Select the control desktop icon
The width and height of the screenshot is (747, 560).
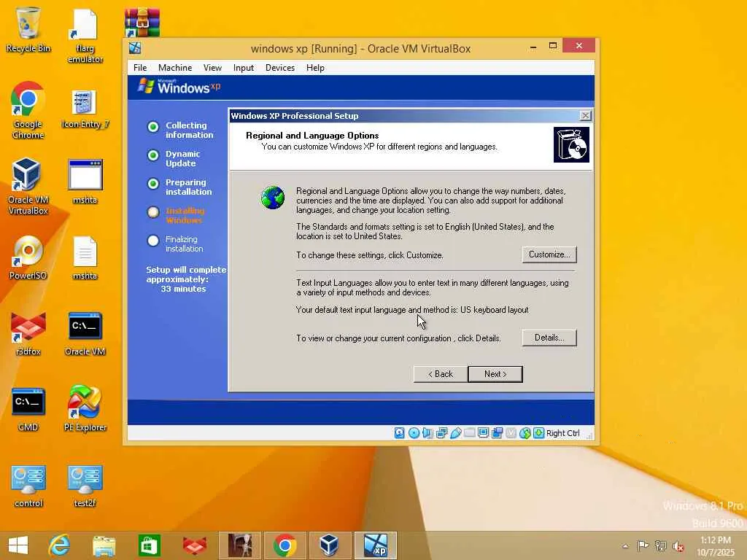[28, 486]
